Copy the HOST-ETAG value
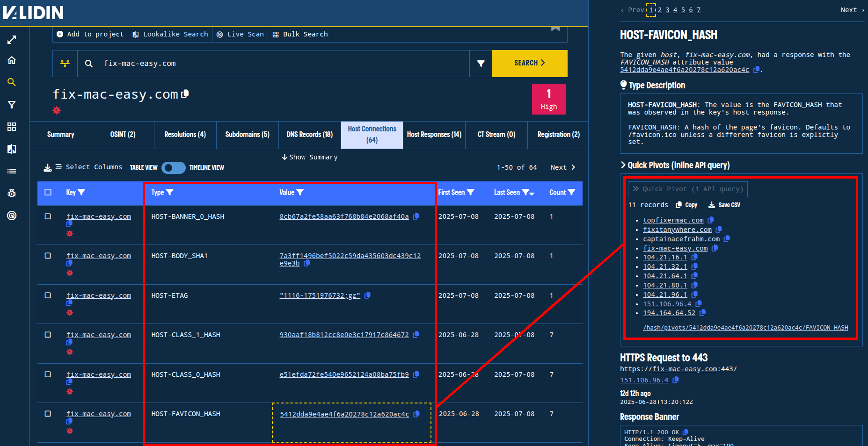The height and width of the screenshot is (446, 868). click(x=367, y=295)
